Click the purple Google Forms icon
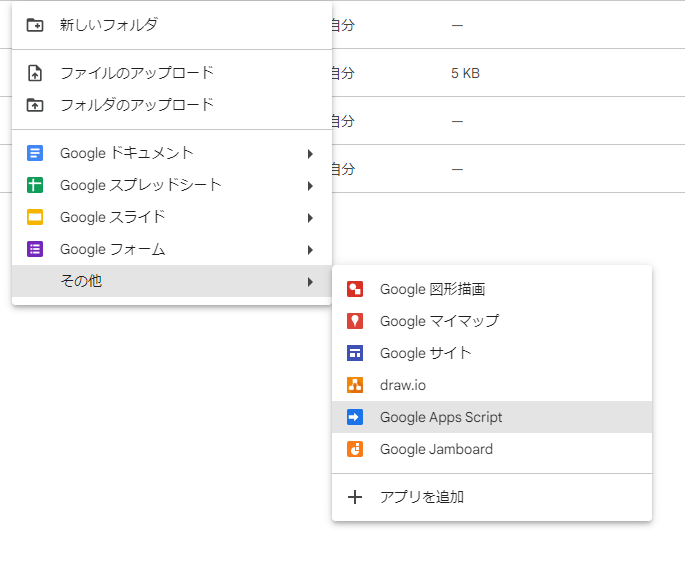Viewport: 685px width, 568px height. point(35,249)
